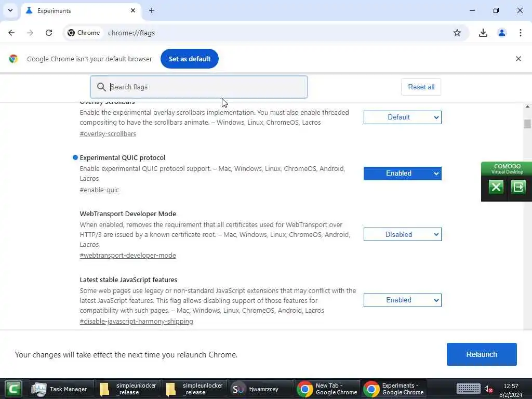Click the WebTransport Developer Mode title
This screenshot has width=532, height=399.
coord(128,214)
